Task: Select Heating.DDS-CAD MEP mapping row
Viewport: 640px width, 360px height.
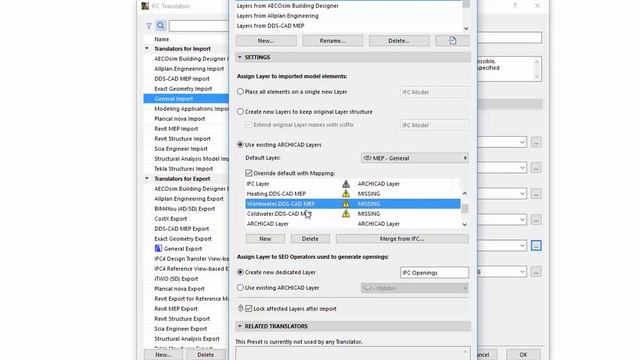Action: coord(353,193)
